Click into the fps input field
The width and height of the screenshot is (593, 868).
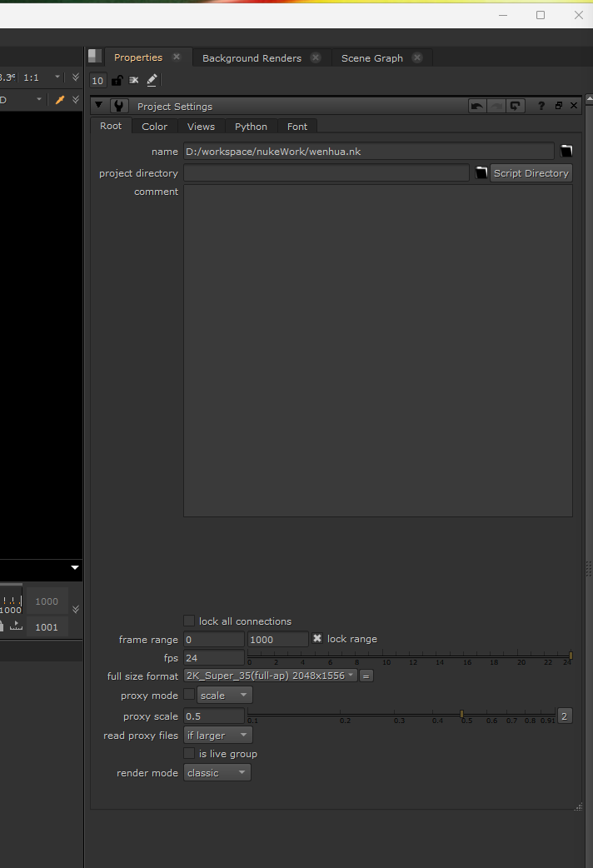[x=214, y=658]
